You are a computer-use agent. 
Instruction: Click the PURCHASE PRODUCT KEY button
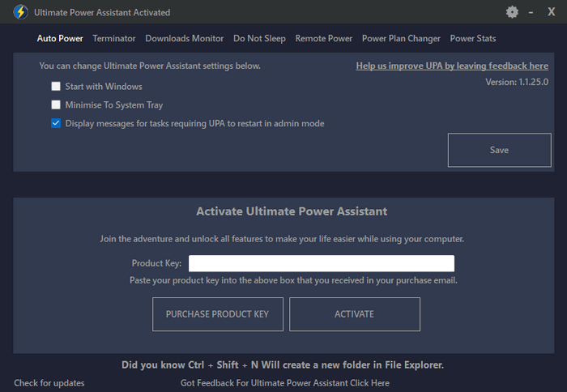coord(218,314)
